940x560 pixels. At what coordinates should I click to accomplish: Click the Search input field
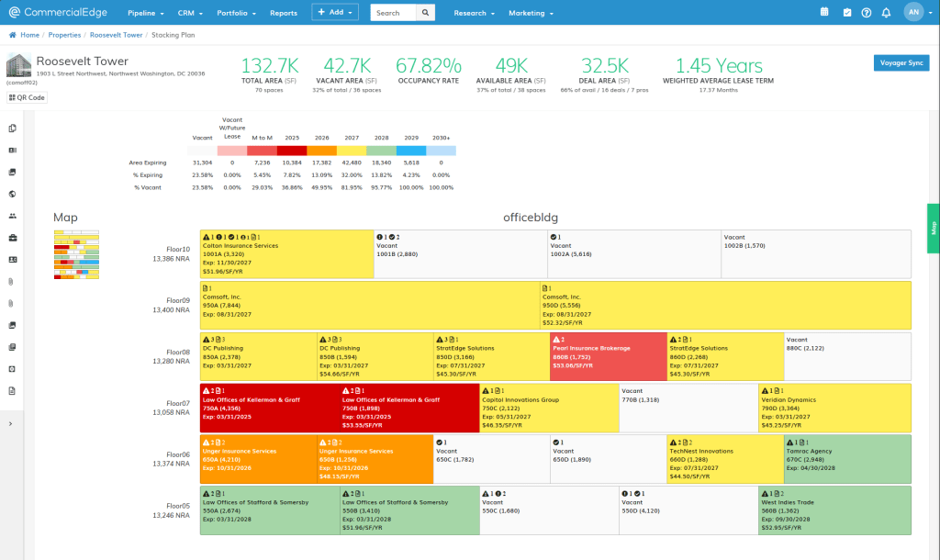pos(393,13)
